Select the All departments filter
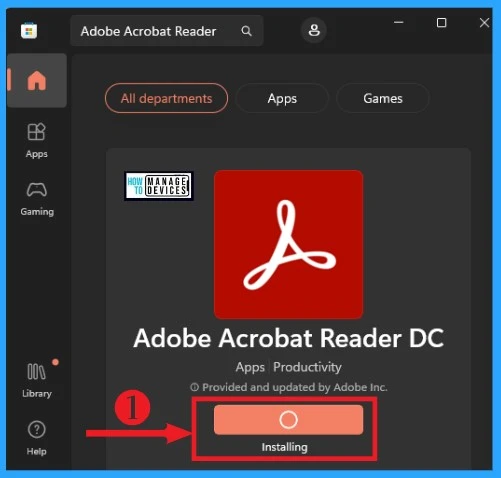 pyautogui.click(x=166, y=98)
